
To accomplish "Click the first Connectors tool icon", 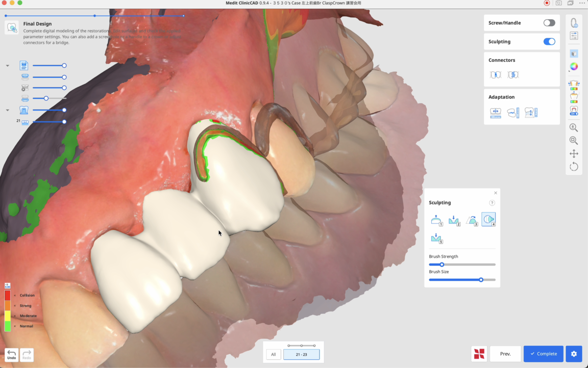I will pyautogui.click(x=495, y=75).
